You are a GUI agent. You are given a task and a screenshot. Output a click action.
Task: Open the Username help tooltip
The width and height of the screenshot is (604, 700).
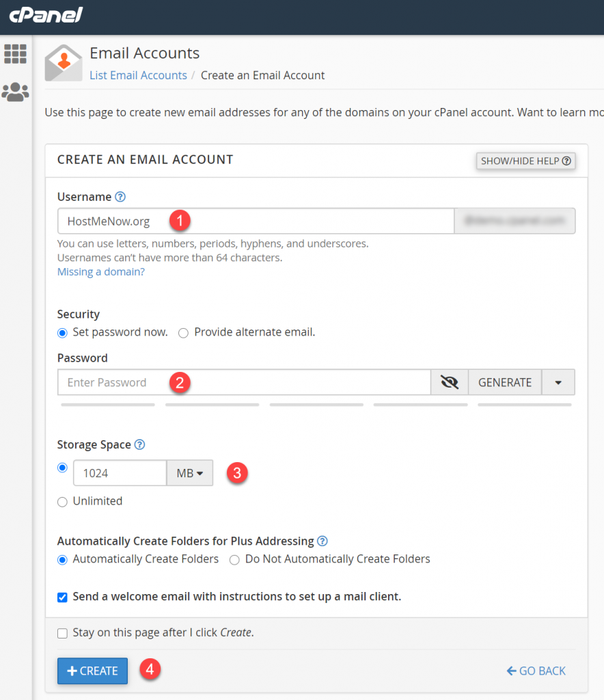tap(120, 196)
